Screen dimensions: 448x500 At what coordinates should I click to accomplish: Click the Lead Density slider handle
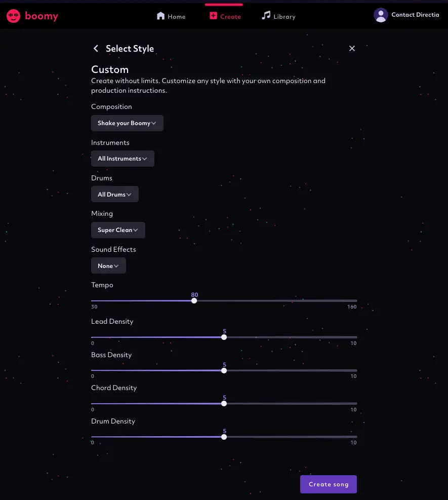[x=224, y=337]
